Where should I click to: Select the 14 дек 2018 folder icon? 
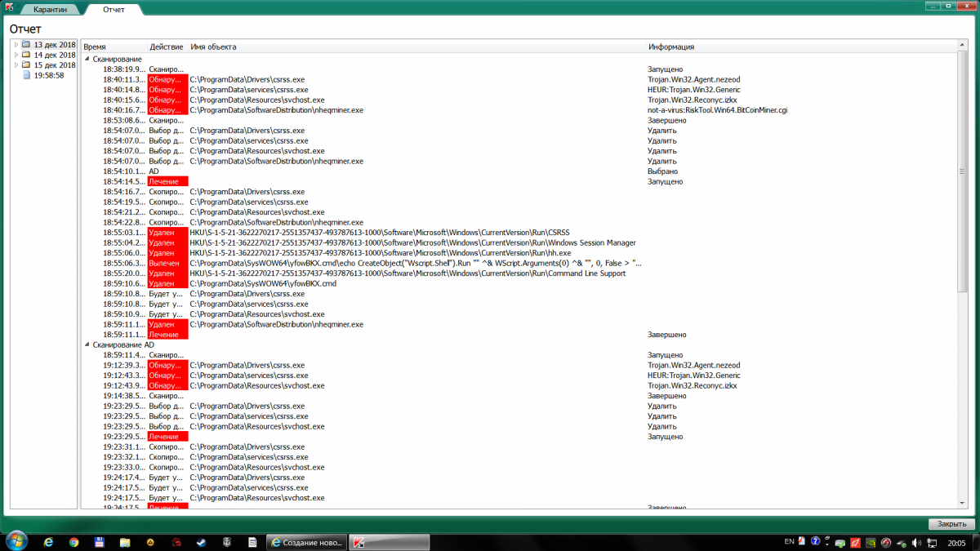26,55
